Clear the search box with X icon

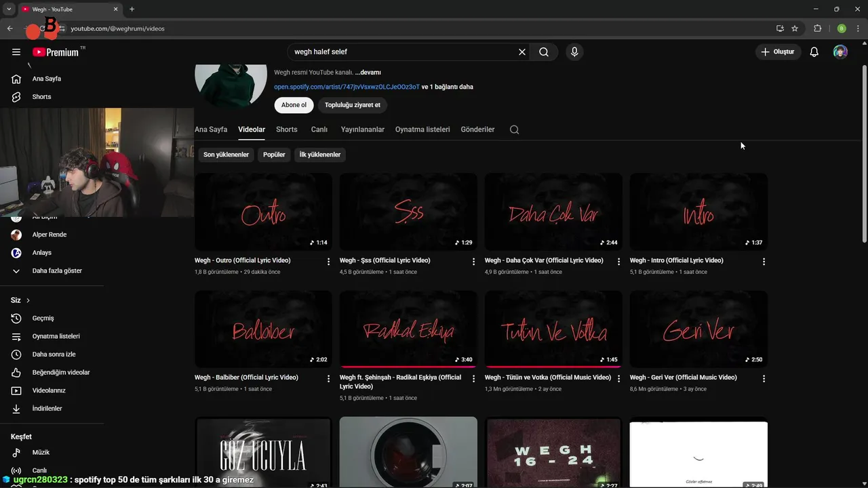(522, 52)
